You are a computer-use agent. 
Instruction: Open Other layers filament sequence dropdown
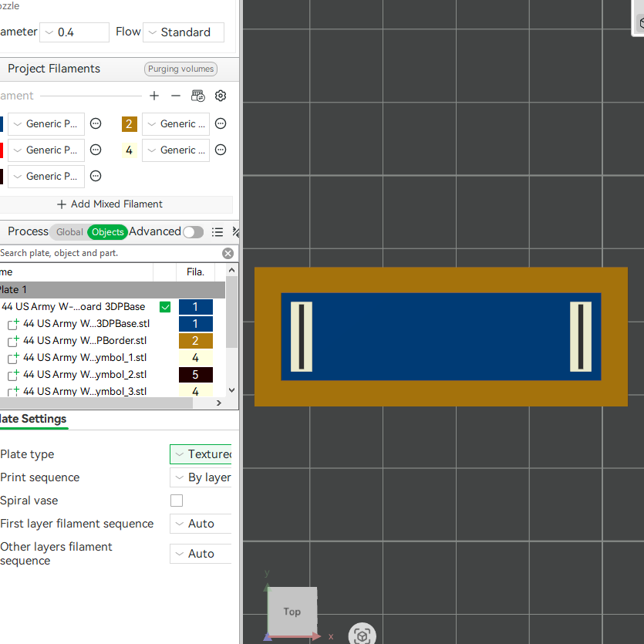click(201, 554)
